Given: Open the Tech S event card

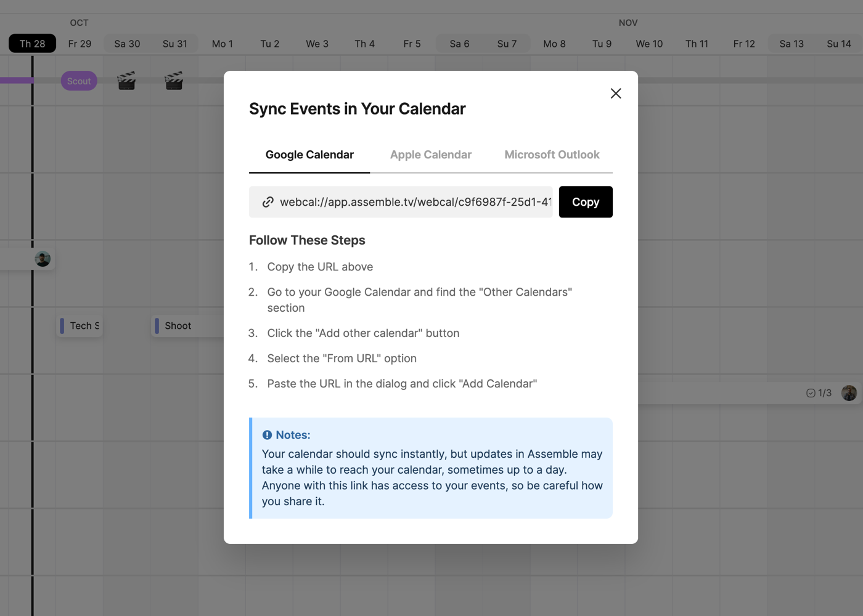Looking at the screenshot, I should [81, 326].
